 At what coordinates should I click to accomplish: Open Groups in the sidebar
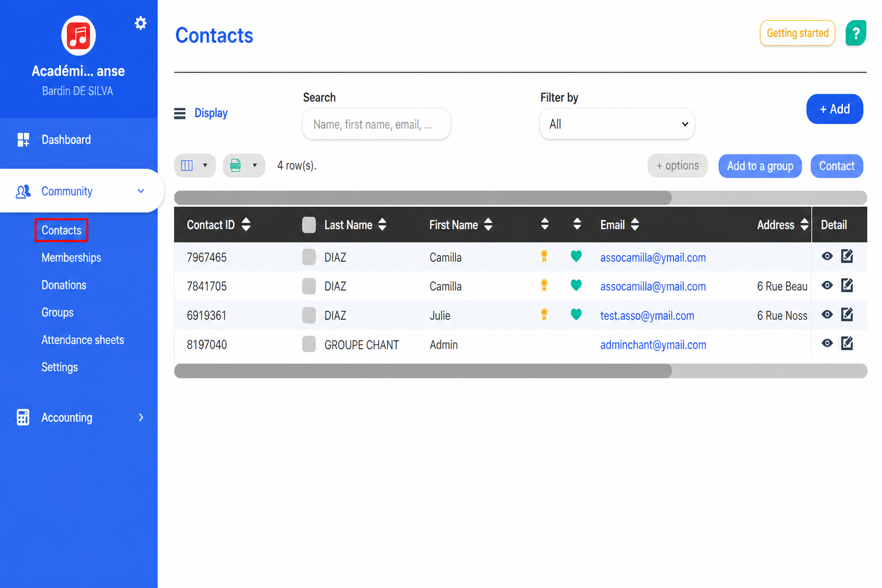click(57, 312)
